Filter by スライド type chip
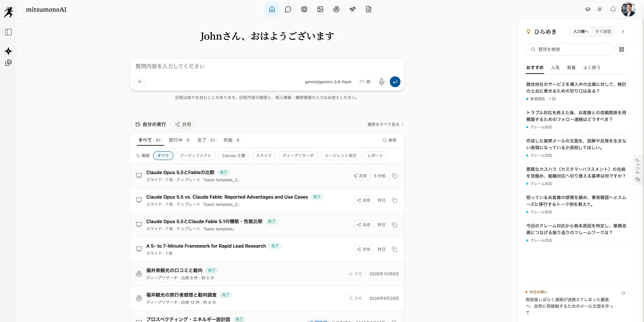This screenshot has width=644, height=322. (x=264, y=156)
